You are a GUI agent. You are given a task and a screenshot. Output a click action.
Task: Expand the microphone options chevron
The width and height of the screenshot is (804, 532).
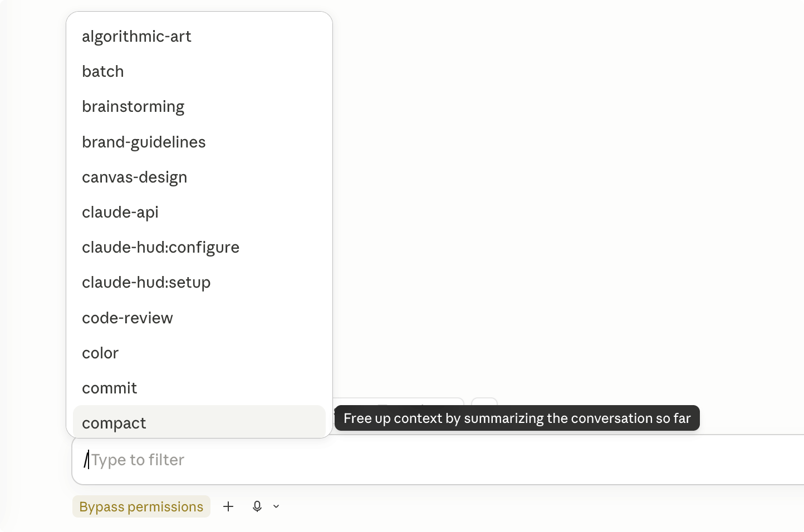[276, 506]
